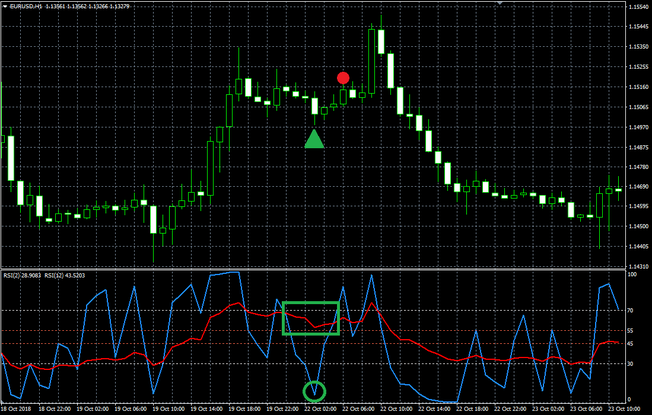Click the 1.15255 price scale label

pyautogui.click(x=638, y=67)
